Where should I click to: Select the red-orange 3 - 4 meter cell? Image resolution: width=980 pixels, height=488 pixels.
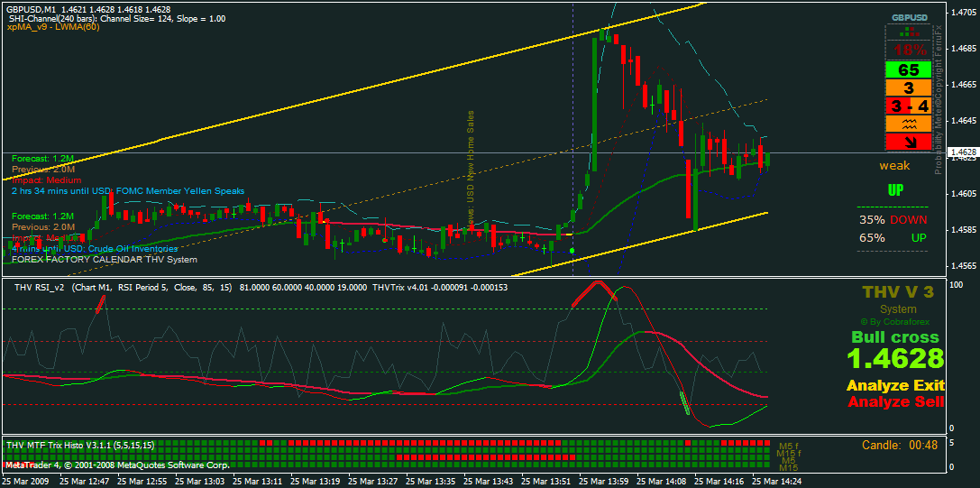[908, 106]
